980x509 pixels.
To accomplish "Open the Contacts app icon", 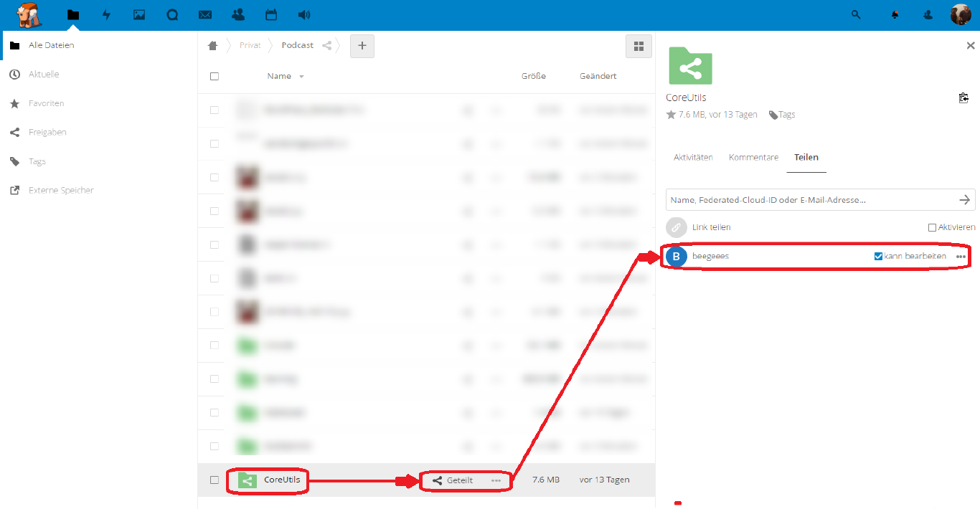I will 238,15.
